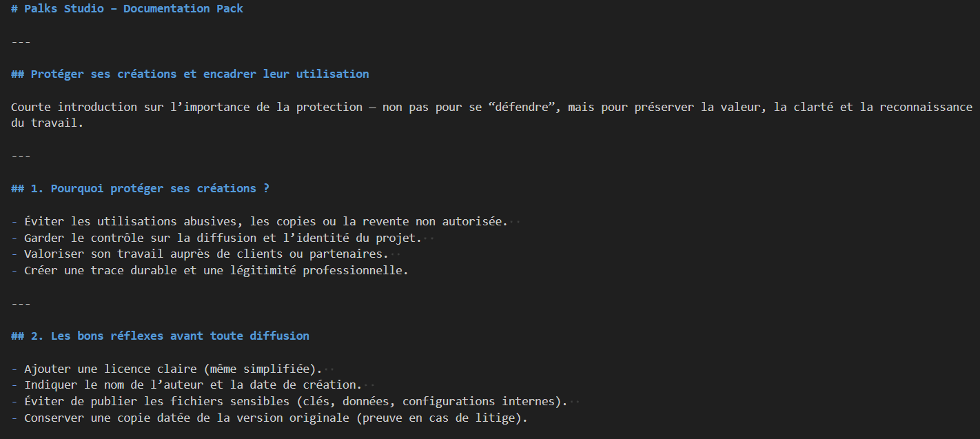Click the rule above "2. Les bons réflexes"
The width and height of the screenshot is (980, 439).
(21, 304)
